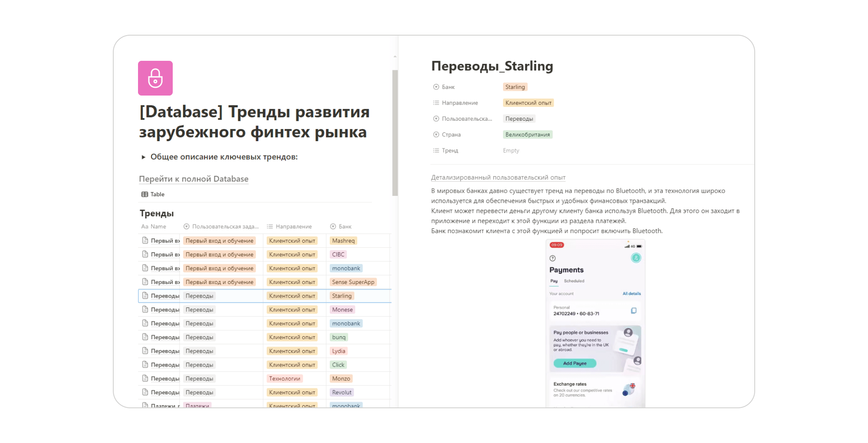Click the Empty 'Тренд' value field
The image size is (868, 443).
tap(511, 151)
